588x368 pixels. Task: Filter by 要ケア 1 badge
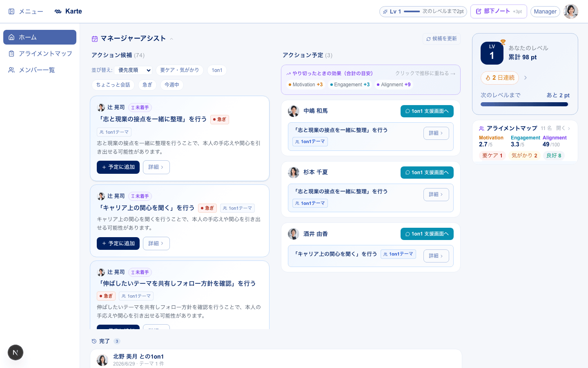pyautogui.click(x=492, y=155)
